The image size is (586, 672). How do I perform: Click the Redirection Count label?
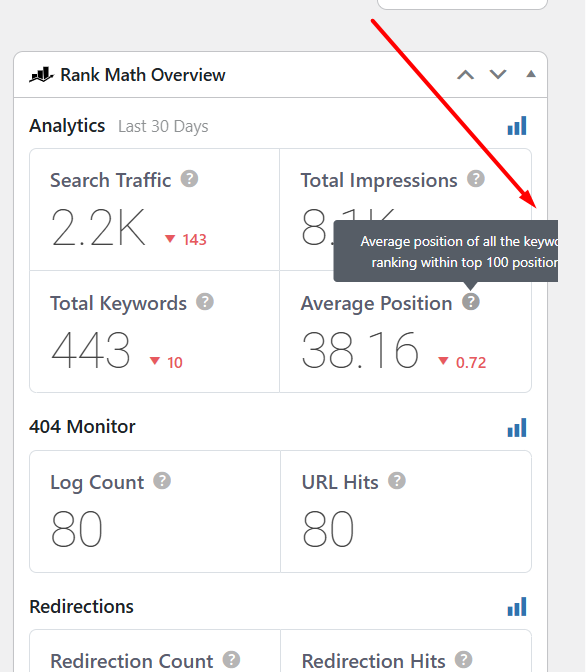132,661
